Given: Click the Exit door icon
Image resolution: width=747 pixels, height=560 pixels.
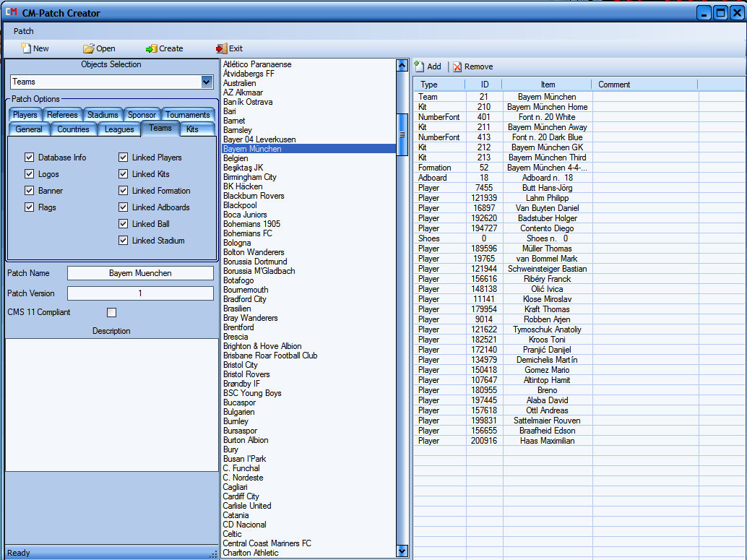Looking at the screenshot, I should pyautogui.click(x=221, y=48).
